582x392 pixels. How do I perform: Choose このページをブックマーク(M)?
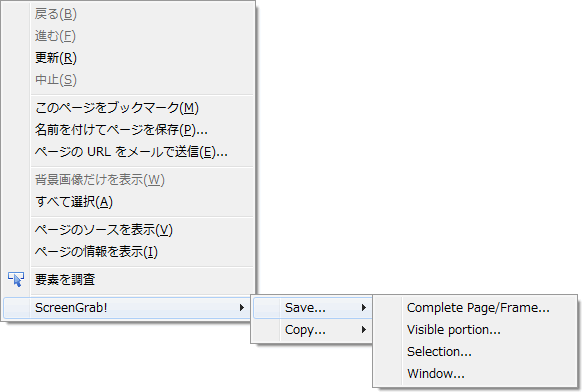(128, 108)
